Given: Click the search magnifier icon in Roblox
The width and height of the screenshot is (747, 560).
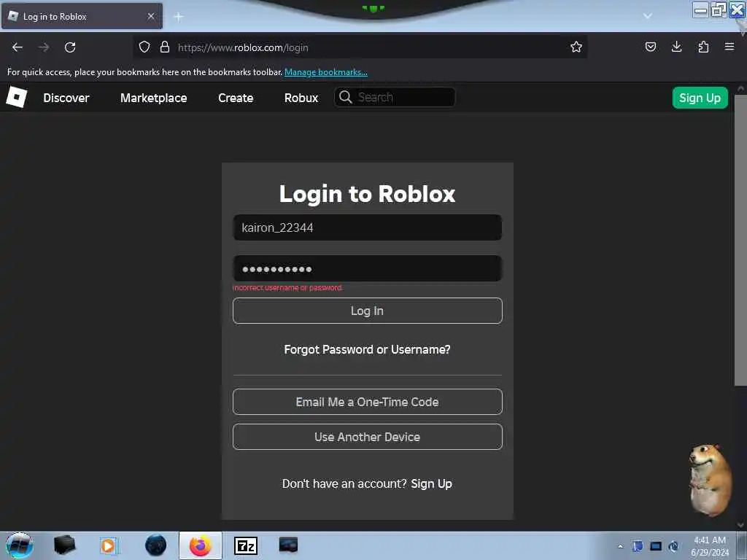Looking at the screenshot, I should coord(345,97).
